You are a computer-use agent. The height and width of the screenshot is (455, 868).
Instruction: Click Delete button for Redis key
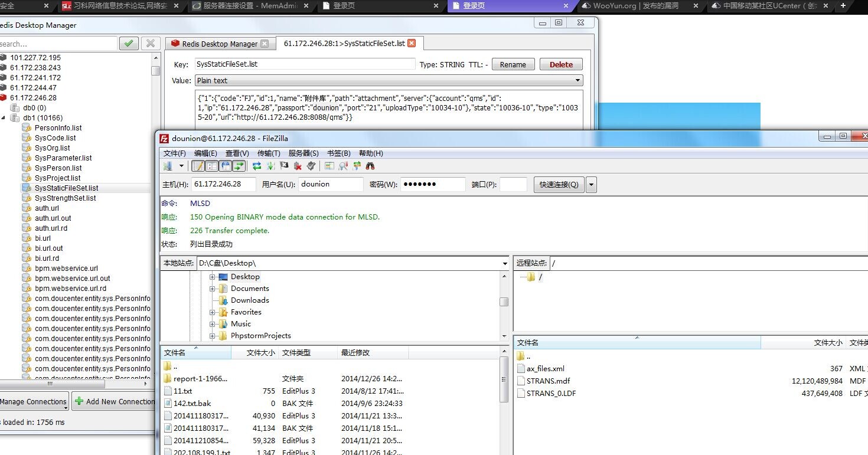[561, 65]
